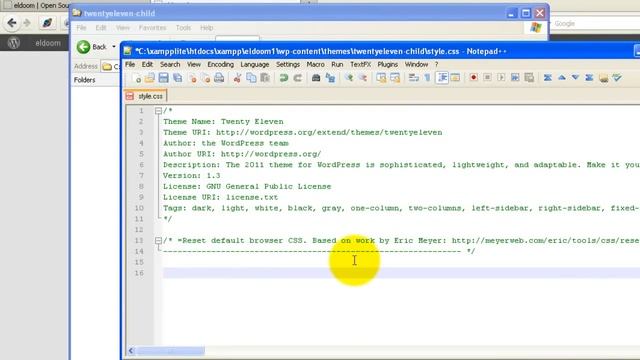The width and height of the screenshot is (640, 360).
Task: Open the Macro menu
Action: point(315,64)
